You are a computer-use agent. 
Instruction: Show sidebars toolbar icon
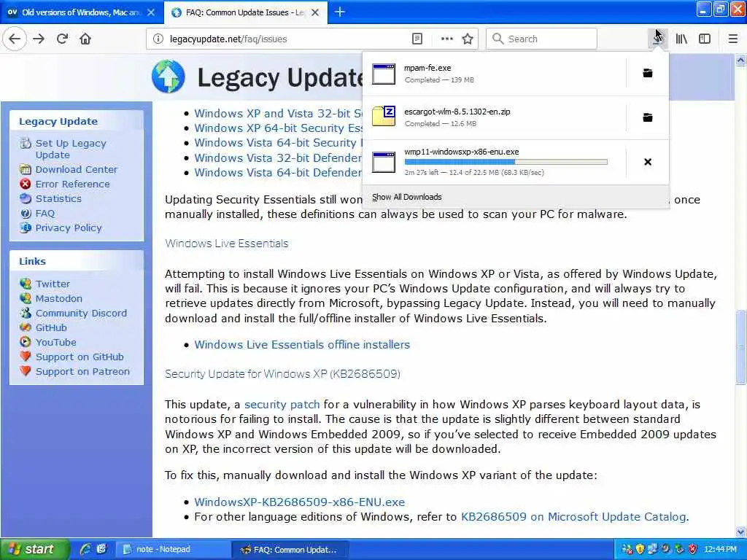pyautogui.click(x=705, y=39)
